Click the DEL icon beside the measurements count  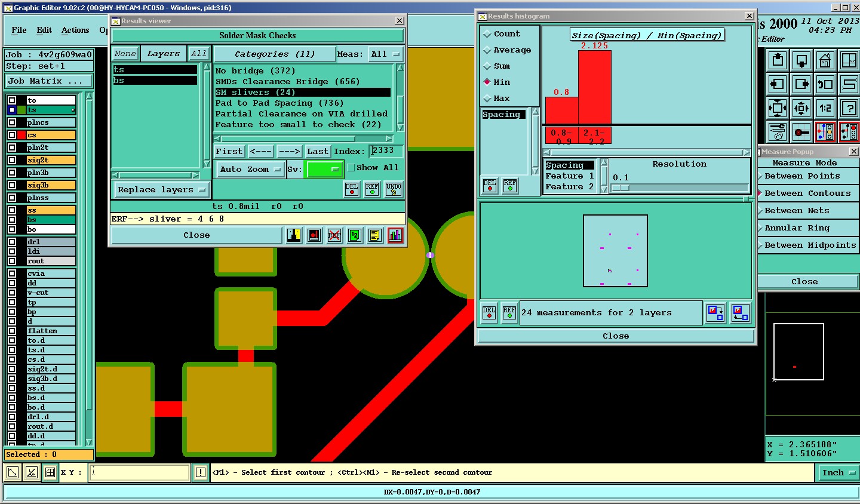[489, 313]
